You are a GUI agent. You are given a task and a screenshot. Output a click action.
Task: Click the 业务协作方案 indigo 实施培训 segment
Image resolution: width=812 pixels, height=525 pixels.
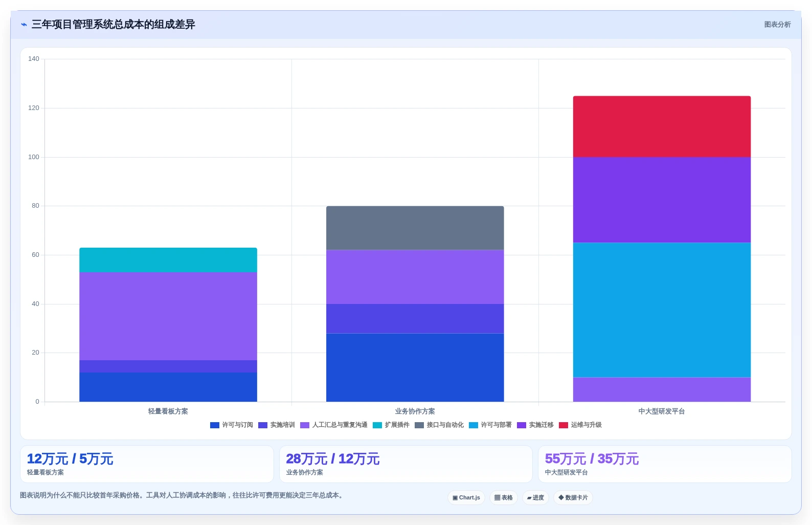coord(415,319)
